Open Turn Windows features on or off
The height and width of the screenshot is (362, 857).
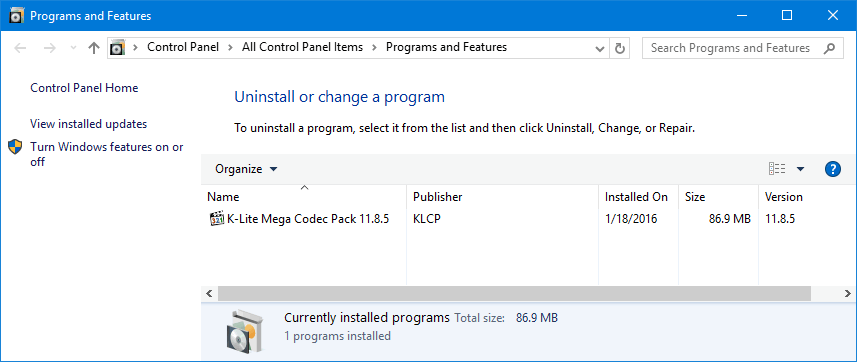point(107,154)
